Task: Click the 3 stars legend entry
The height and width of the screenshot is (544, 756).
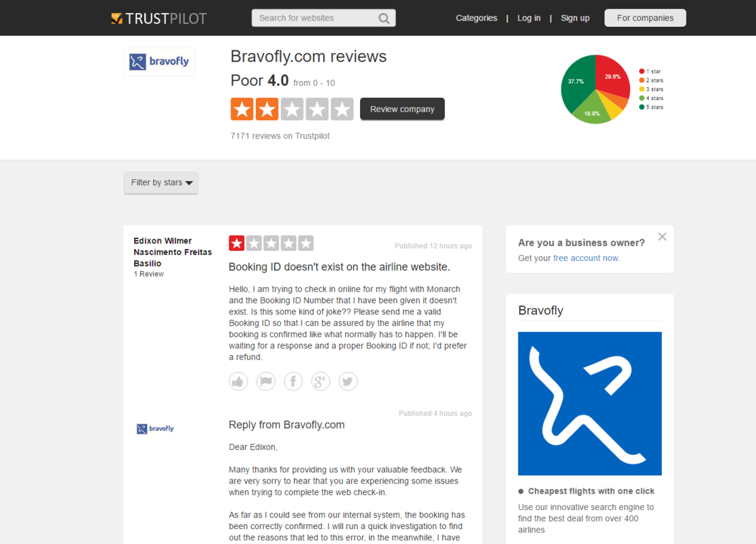Action: [x=651, y=89]
